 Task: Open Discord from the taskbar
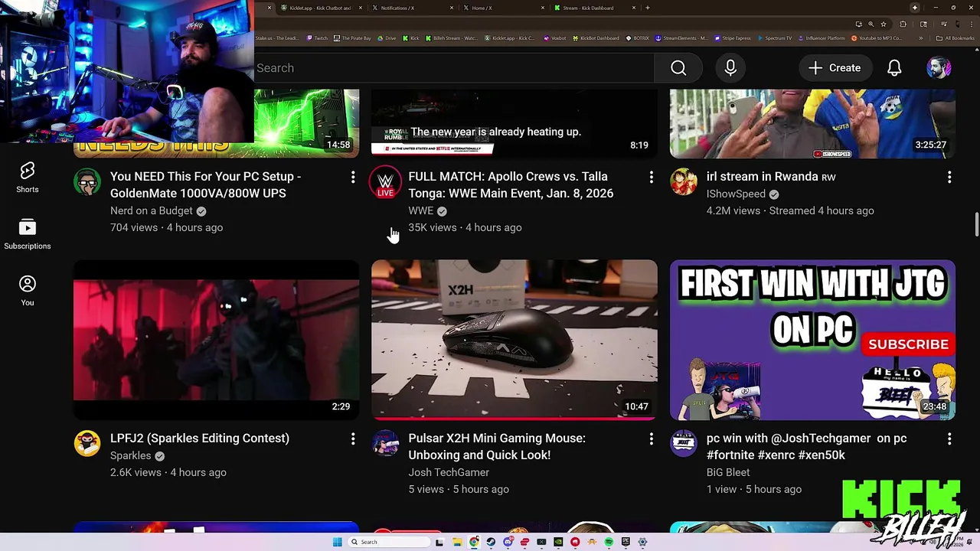(x=508, y=542)
